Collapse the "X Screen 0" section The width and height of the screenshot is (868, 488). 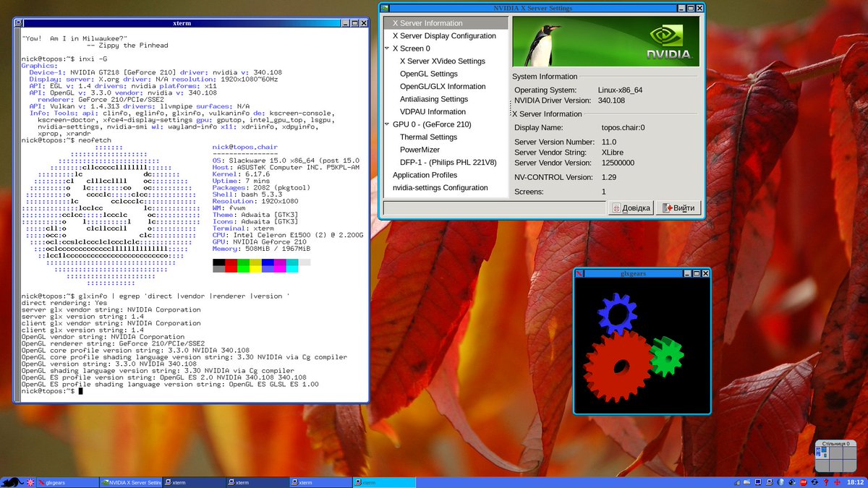point(386,48)
